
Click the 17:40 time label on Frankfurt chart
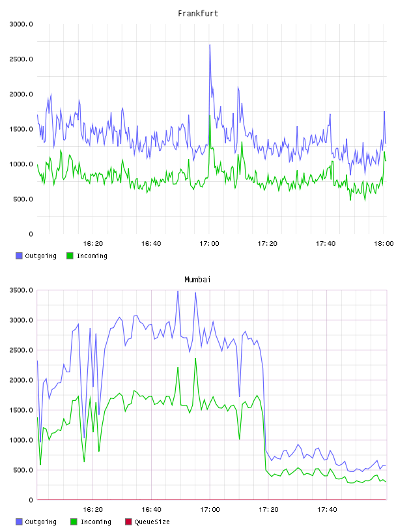coord(326,243)
